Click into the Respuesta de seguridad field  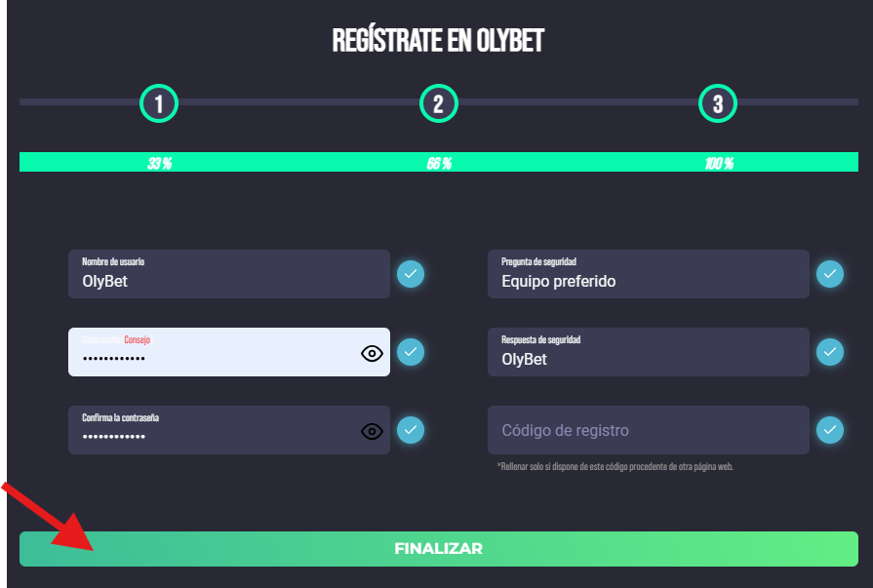point(648,352)
